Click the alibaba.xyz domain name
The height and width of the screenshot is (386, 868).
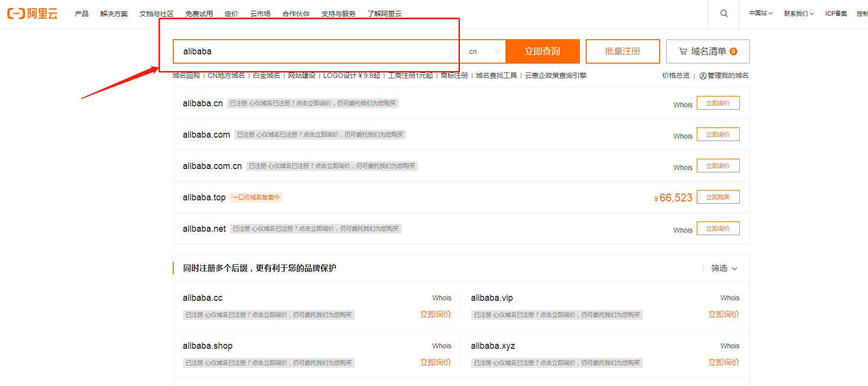coord(493,346)
